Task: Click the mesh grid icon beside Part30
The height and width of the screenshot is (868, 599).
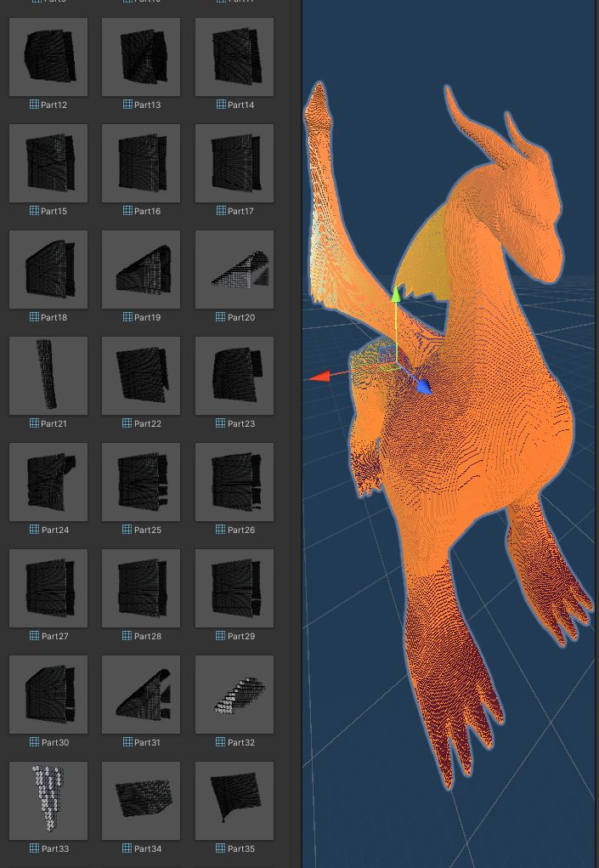Action: point(34,742)
